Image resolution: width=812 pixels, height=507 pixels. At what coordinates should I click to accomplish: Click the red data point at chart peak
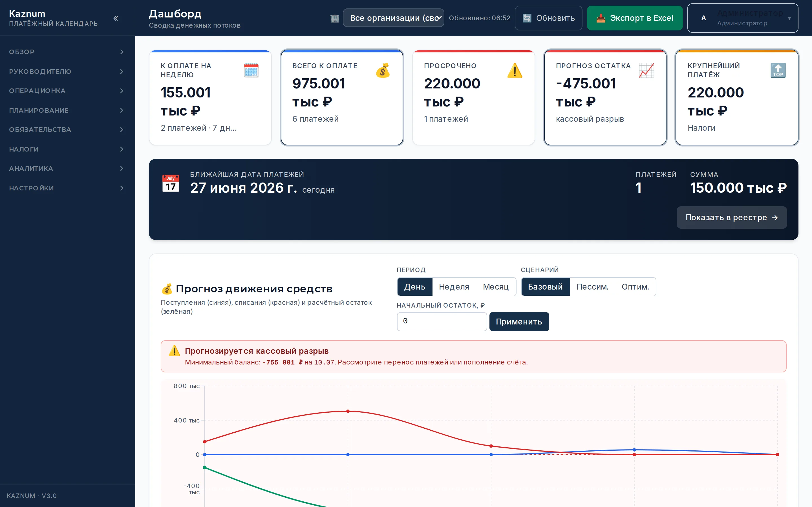pyautogui.click(x=348, y=411)
